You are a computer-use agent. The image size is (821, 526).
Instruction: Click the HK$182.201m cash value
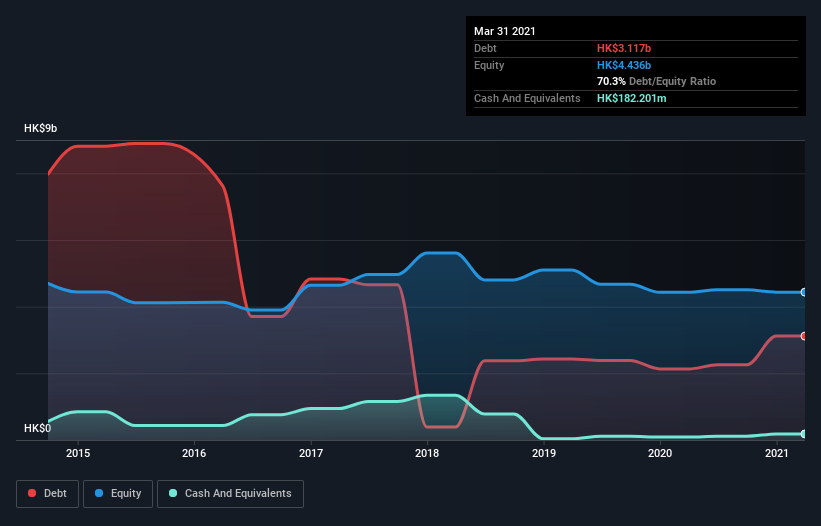tap(631, 98)
